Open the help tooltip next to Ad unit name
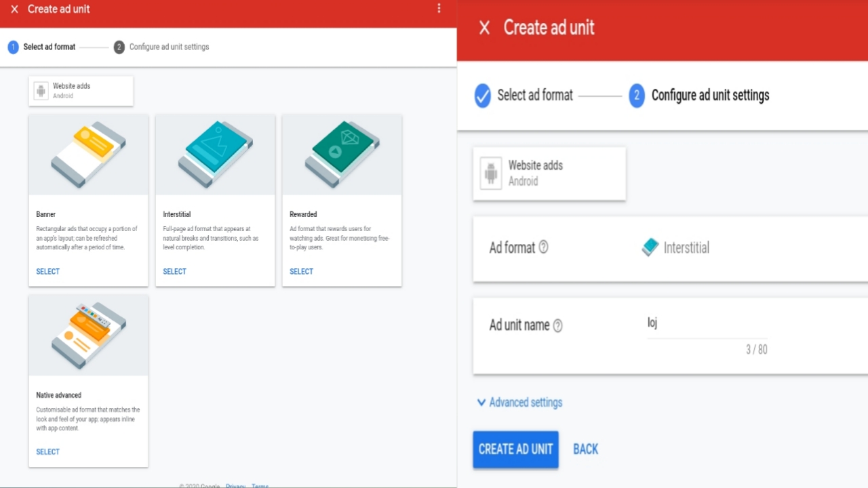The width and height of the screenshot is (868, 488). [x=557, y=325]
